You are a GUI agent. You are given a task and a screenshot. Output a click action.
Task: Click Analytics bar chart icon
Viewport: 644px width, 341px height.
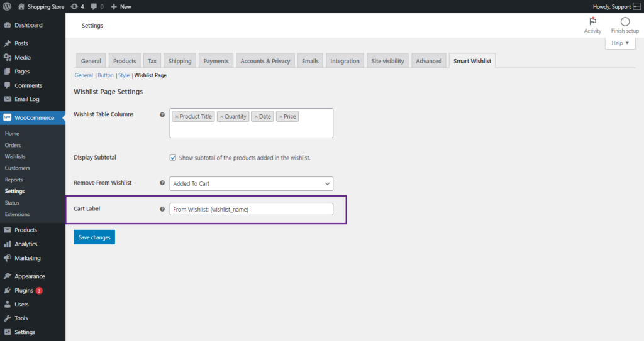pyautogui.click(x=8, y=244)
